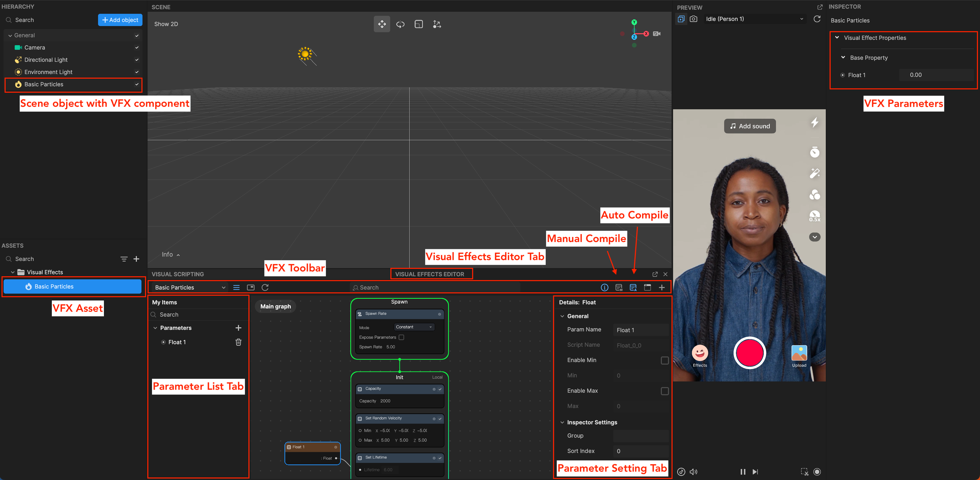Screen dimensions: 980x480
Task: Select the timer icon beside the preview
Action: pos(815,152)
